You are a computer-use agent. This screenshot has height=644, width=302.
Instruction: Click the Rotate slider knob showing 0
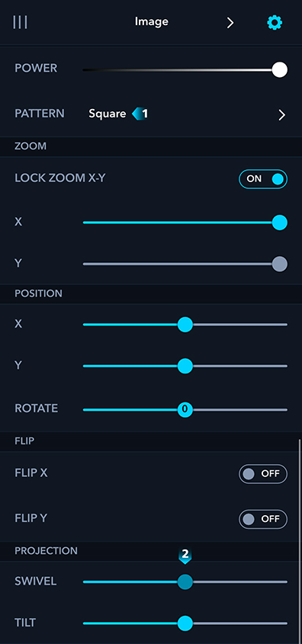[x=185, y=409]
